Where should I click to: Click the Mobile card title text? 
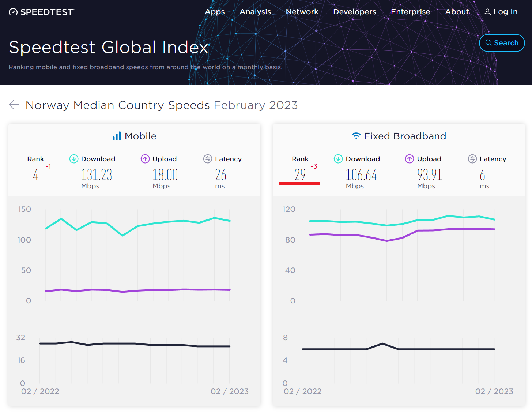[140, 136]
